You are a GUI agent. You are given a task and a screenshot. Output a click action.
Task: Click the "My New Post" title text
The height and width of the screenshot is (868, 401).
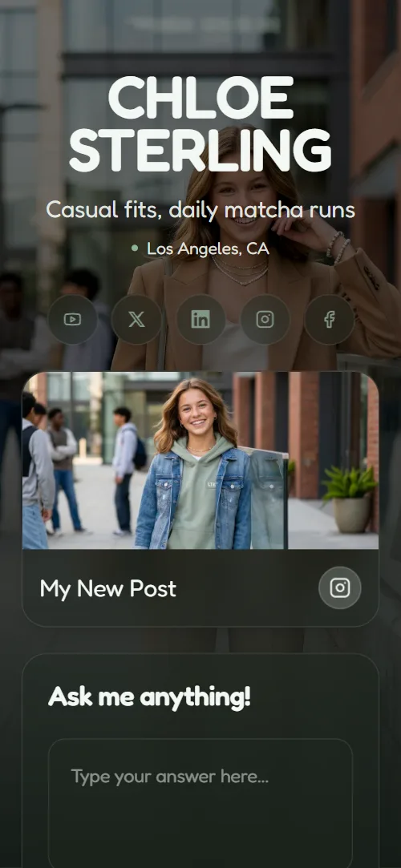tap(108, 589)
